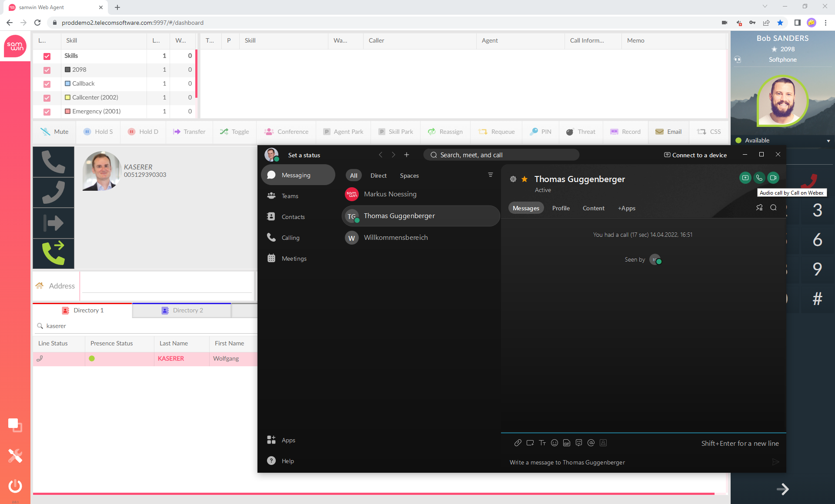Viewport: 835px width, 504px height.
Task: Click the directory search field containing kaserer
Action: point(146,326)
